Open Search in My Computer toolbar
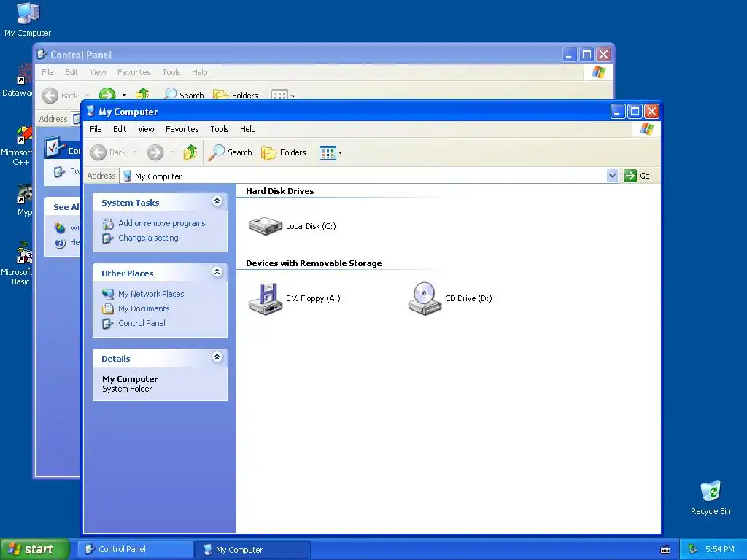The height and width of the screenshot is (560, 747). point(230,152)
